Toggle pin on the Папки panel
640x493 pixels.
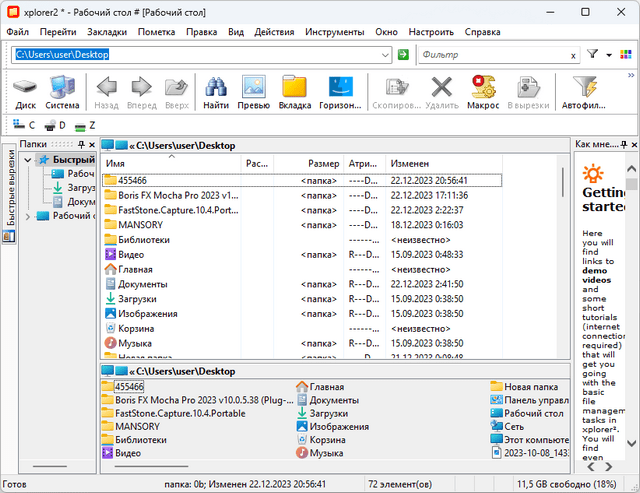coord(80,145)
